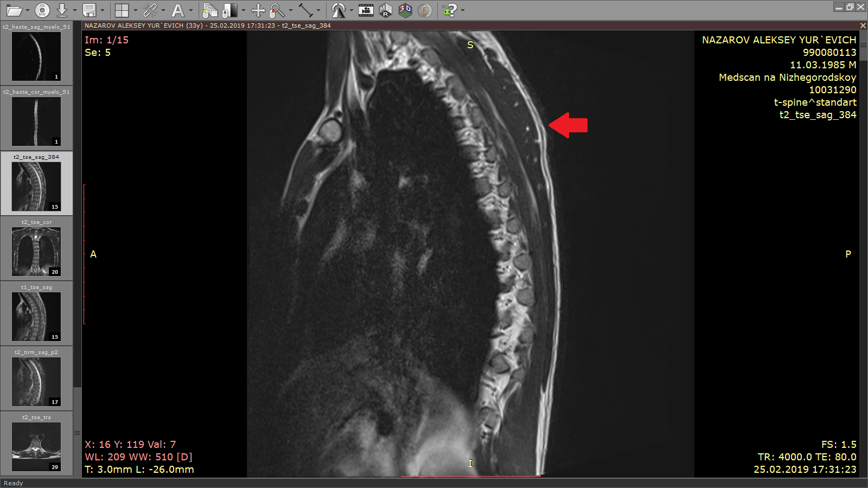868x488 pixels.
Task: Close the image panel with its X button
Action: (863, 25)
